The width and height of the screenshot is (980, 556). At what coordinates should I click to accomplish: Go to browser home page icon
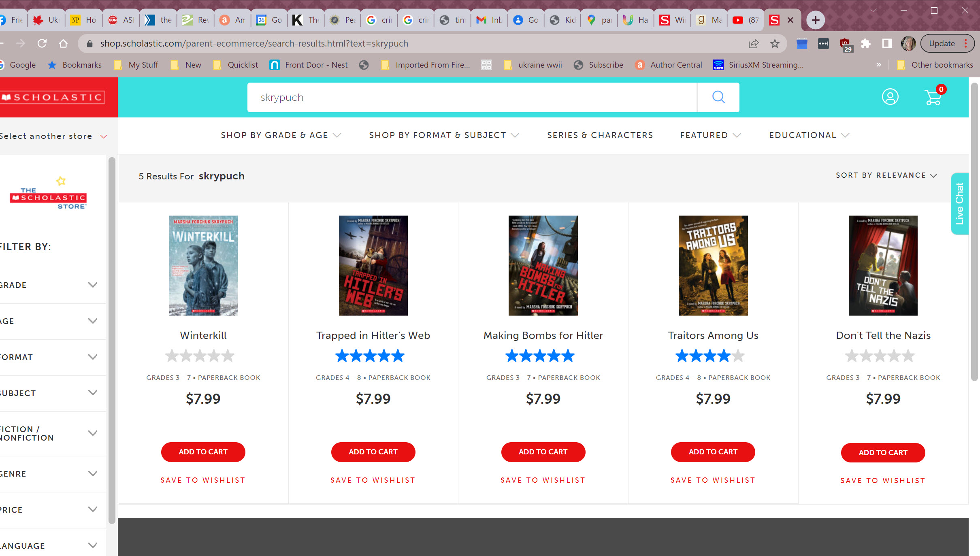click(63, 43)
